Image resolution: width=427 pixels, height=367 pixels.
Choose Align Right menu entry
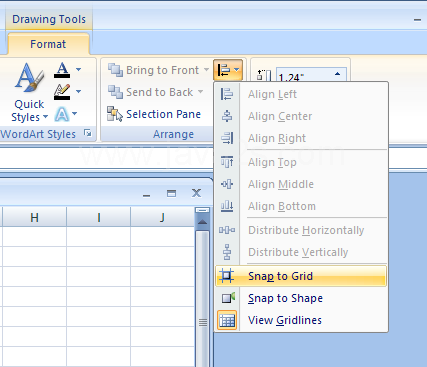pyautogui.click(x=302, y=138)
